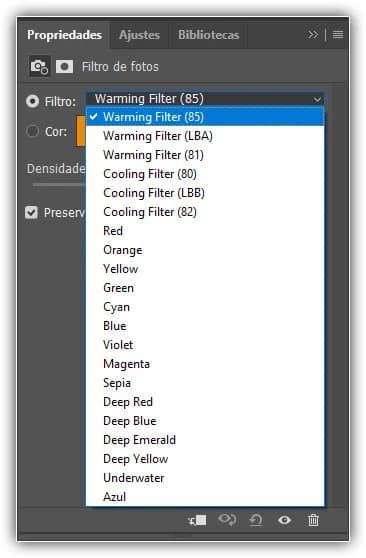Select the Filtro radio button

click(32, 101)
